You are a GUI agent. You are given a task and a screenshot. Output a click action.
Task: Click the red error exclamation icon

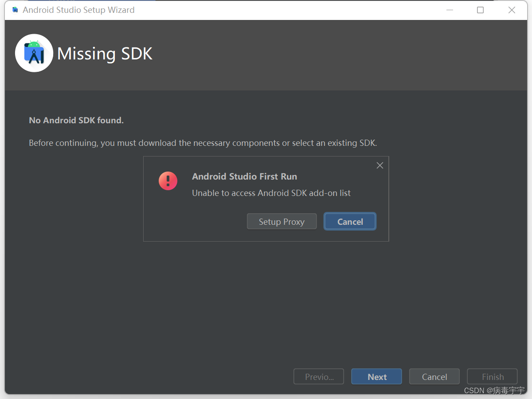click(x=168, y=181)
